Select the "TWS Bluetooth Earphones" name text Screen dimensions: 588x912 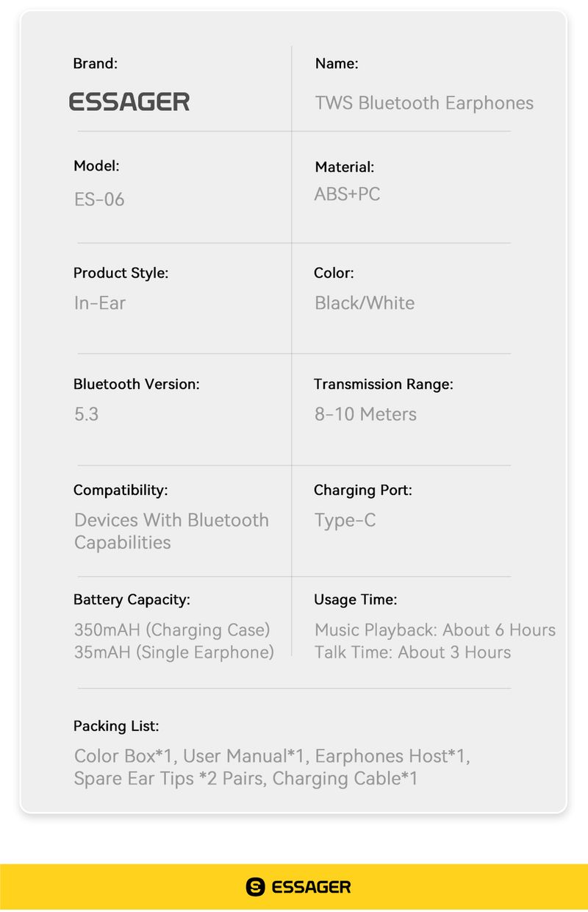click(x=424, y=103)
